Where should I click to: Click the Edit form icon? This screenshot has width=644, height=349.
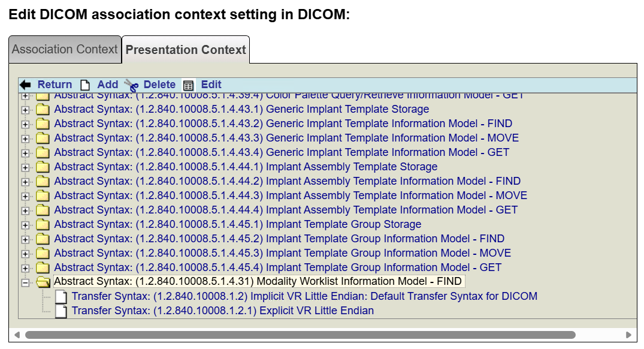click(x=188, y=85)
